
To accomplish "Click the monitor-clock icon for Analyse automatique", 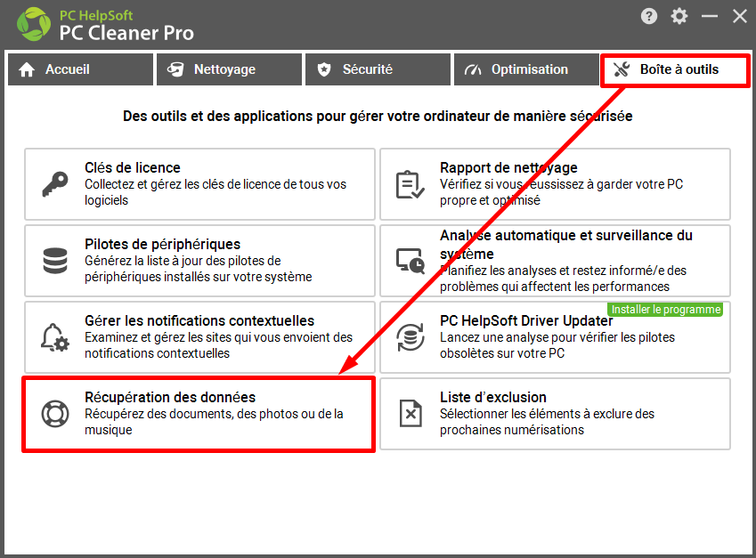I will coord(410,261).
